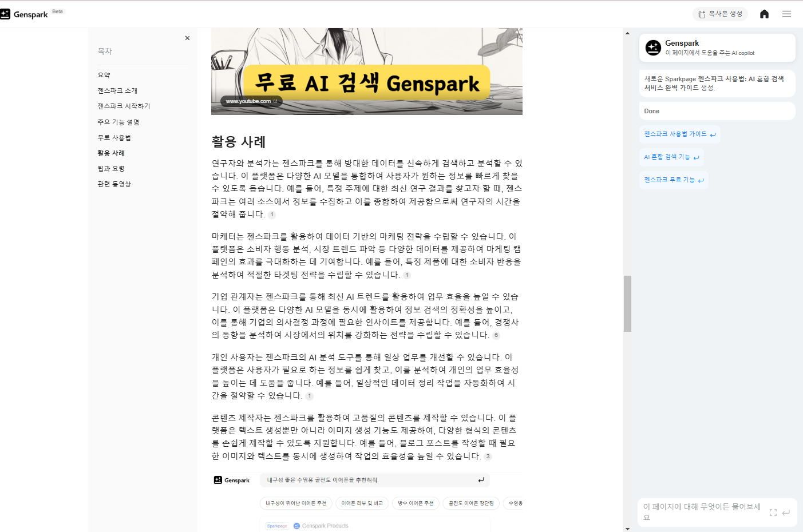Click the page scrollbar thumb

627,304
